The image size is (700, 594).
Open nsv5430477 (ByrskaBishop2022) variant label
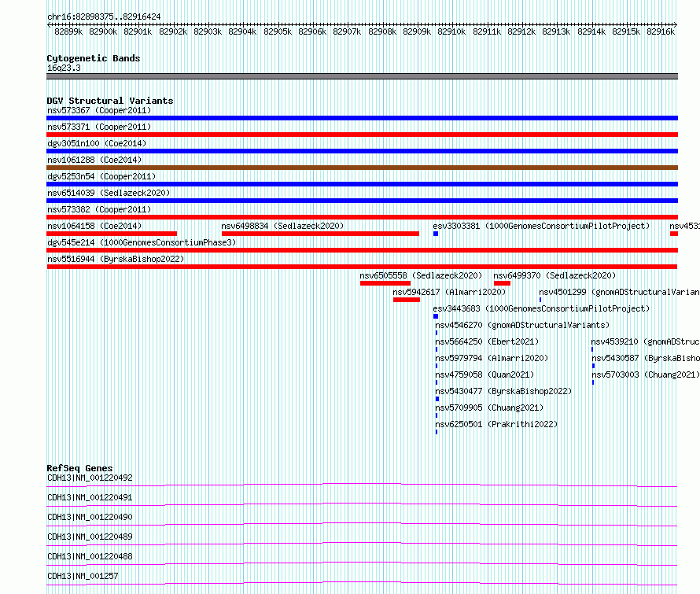click(x=503, y=391)
